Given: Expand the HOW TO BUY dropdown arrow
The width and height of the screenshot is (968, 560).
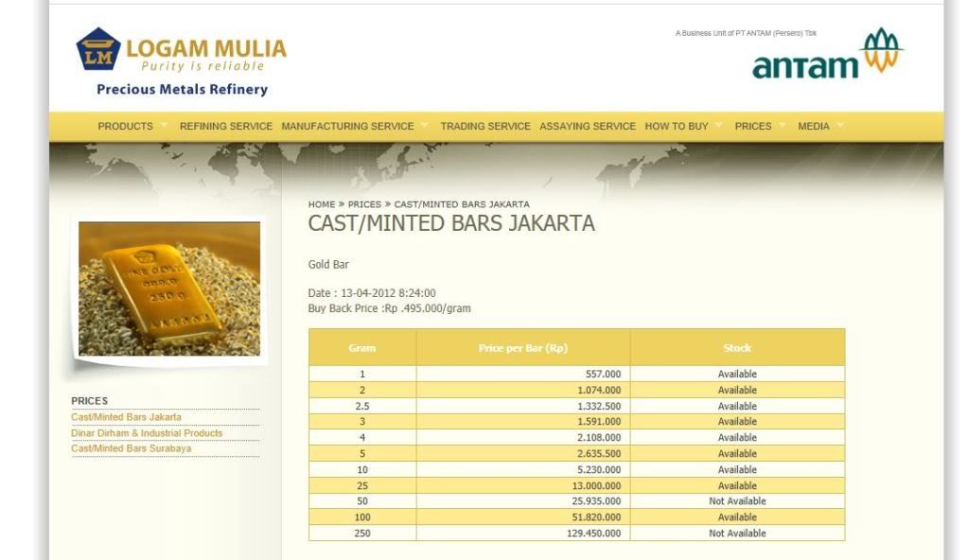Looking at the screenshot, I should tap(718, 125).
